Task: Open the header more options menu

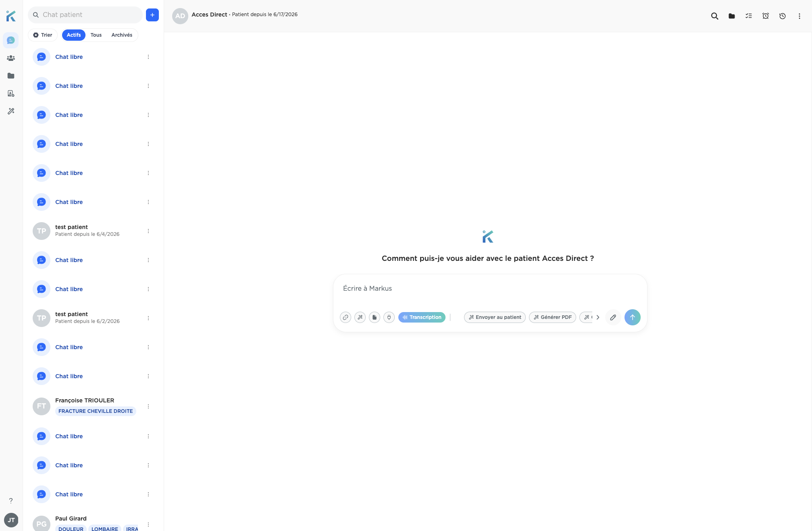Action: [x=800, y=16]
